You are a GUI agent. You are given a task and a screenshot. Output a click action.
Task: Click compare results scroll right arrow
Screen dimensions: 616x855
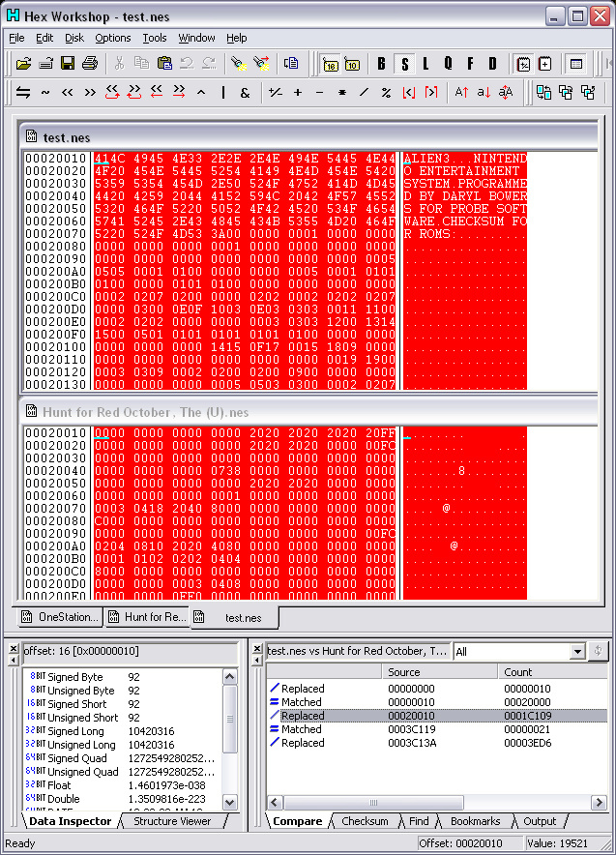click(x=600, y=803)
